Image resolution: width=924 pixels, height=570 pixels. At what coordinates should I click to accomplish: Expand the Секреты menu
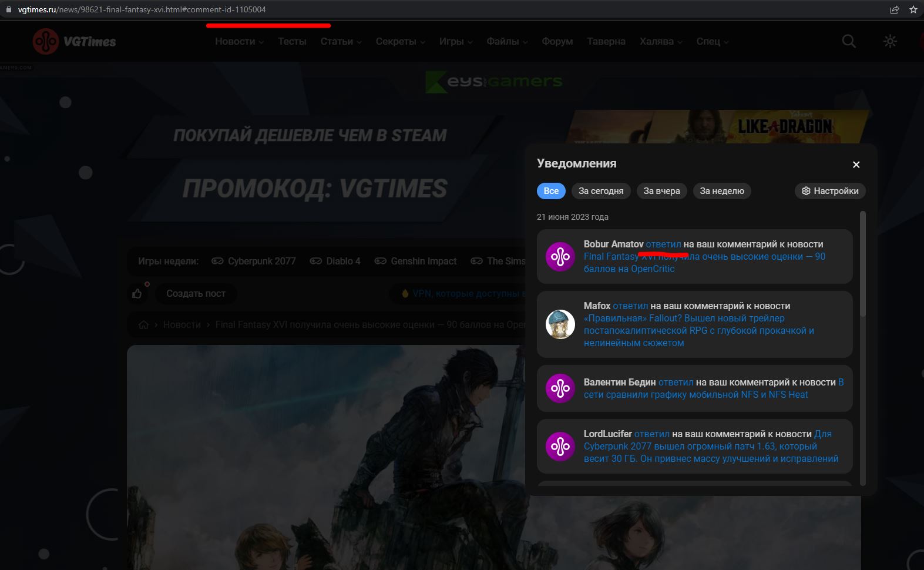click(x=400, y=41)
